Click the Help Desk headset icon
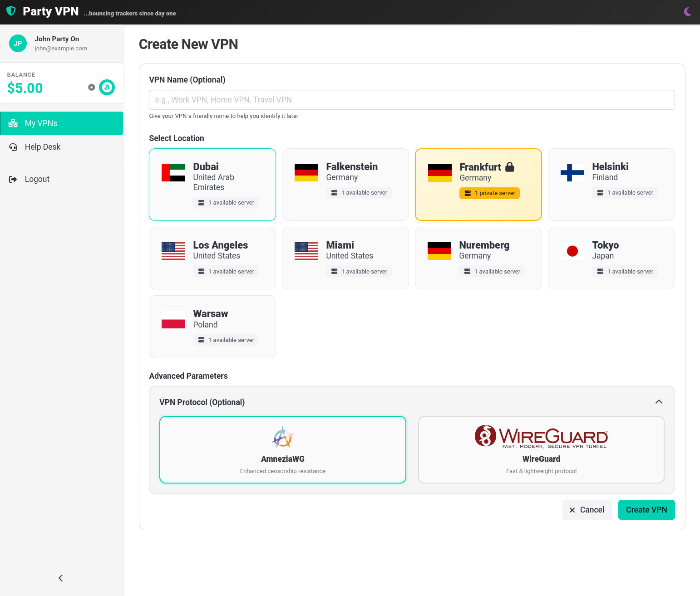This screenshot has height=596, width=700. click(13, 147)
